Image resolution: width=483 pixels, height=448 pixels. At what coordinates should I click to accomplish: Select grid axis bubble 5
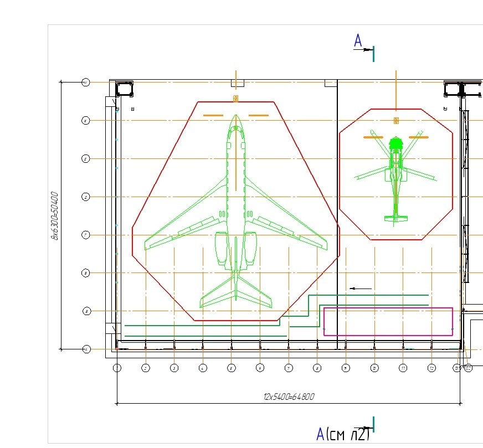click(x=232, y=368)
